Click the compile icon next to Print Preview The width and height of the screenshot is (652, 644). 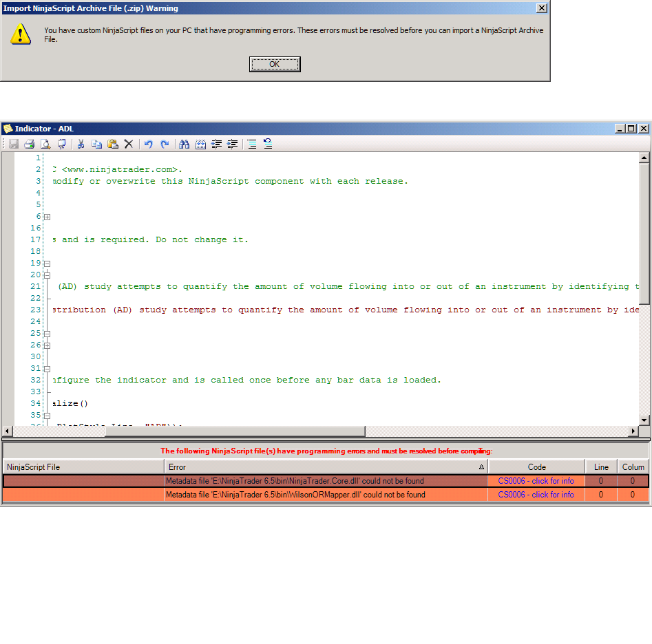(x=61, y=144)
